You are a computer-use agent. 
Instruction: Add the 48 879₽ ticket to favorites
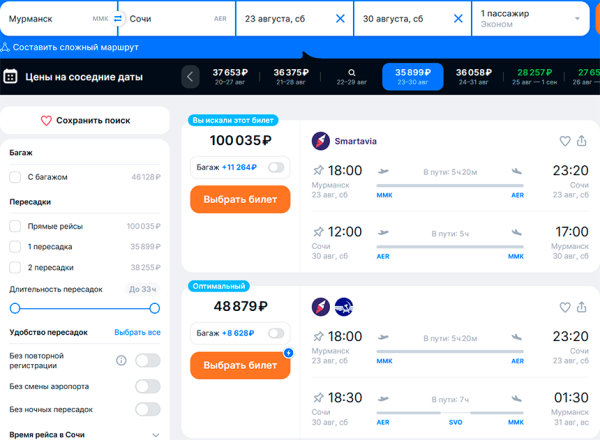565,307
